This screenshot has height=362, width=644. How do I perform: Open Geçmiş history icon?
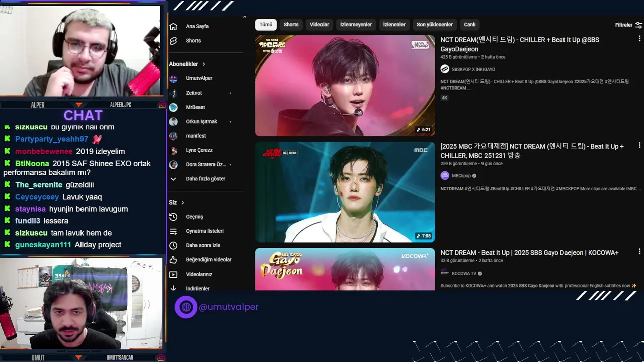coord(173,217)
